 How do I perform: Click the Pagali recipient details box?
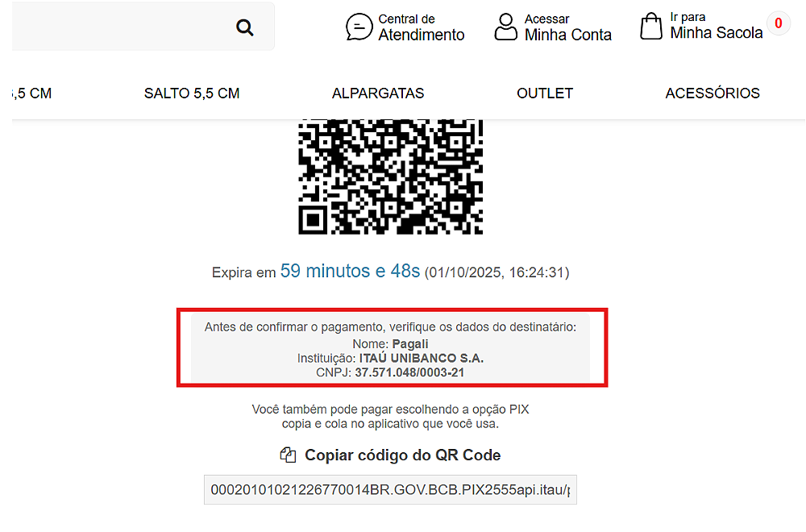point(391,349)
